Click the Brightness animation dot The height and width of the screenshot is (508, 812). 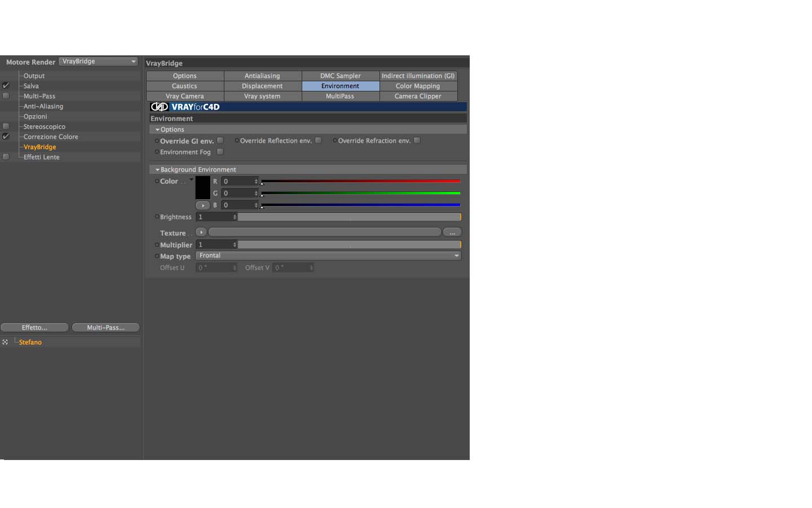click(x=156, y=217)
